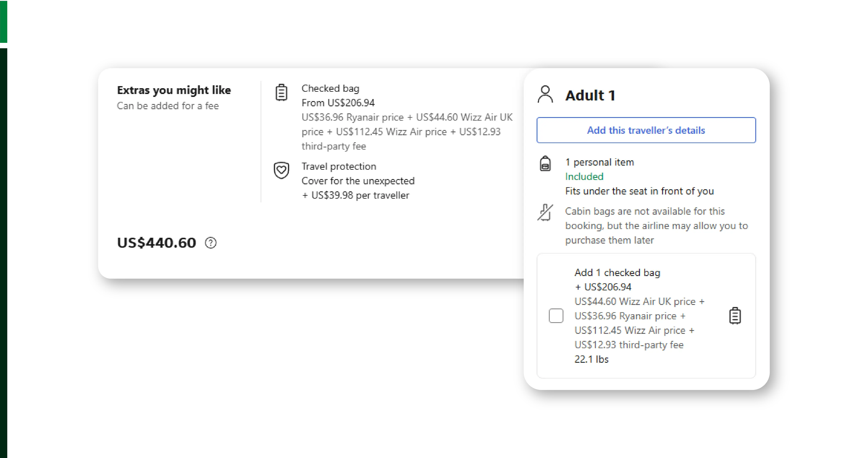Click the Extras you might like heading
This screenshot has height=458, width=868.
click(174, 90)
